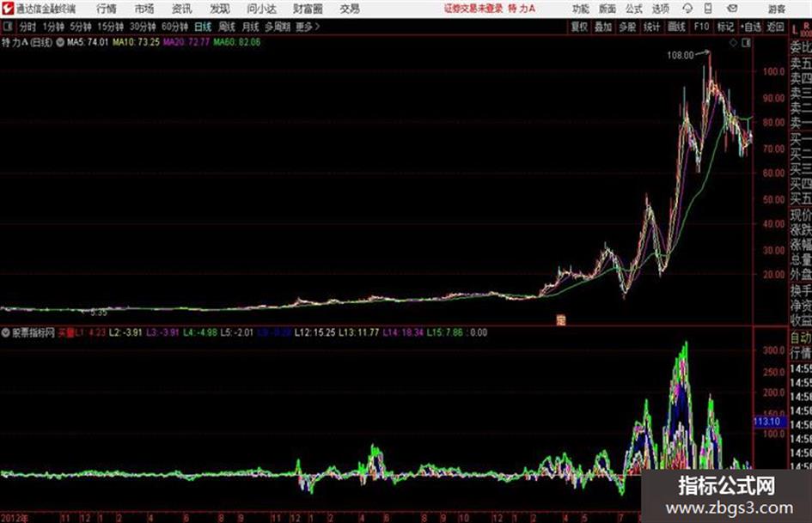Screen dimensions: 812x523
Task: Click the 证券交易未登录 login link
Action: tap(473, 9)
